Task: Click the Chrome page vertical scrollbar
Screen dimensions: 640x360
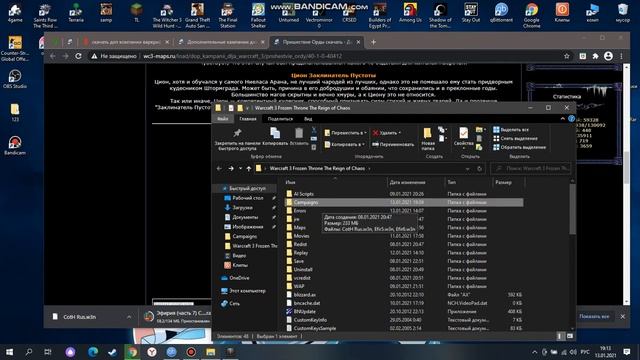Action: (627, 167)
